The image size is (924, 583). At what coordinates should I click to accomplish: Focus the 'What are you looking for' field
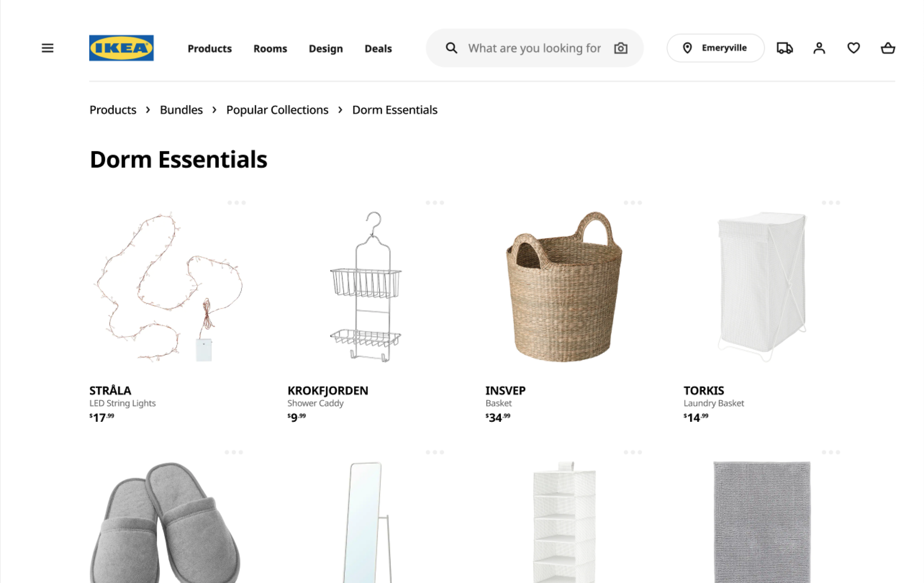pyautogui.click(x=534, y=48)
